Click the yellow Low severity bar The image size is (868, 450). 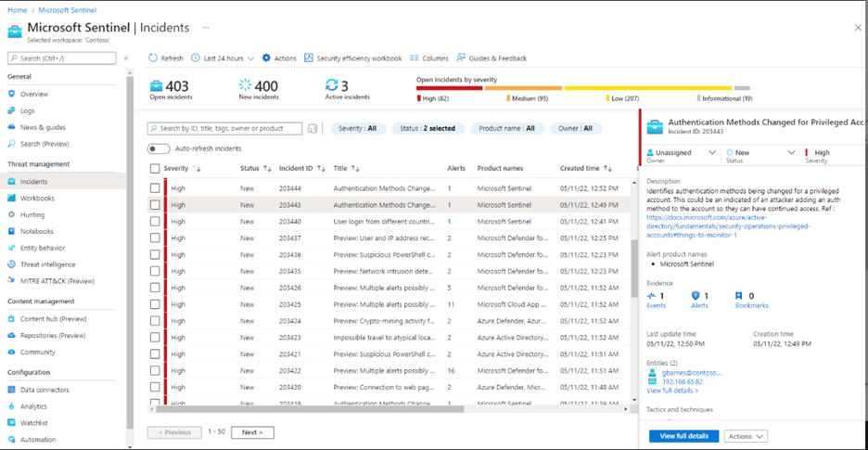point(648,88)
